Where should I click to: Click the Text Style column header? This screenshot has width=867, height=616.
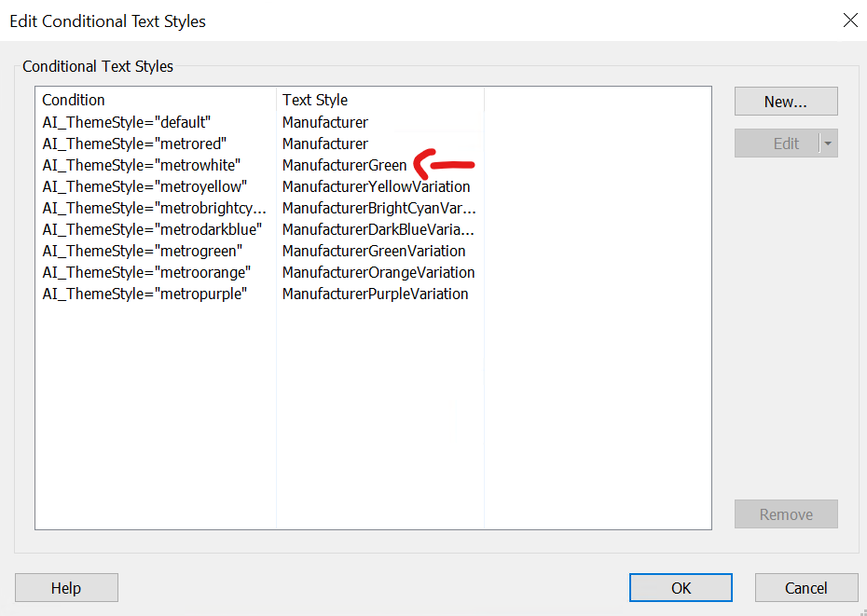pyautogui.click(x=315, y=100)
